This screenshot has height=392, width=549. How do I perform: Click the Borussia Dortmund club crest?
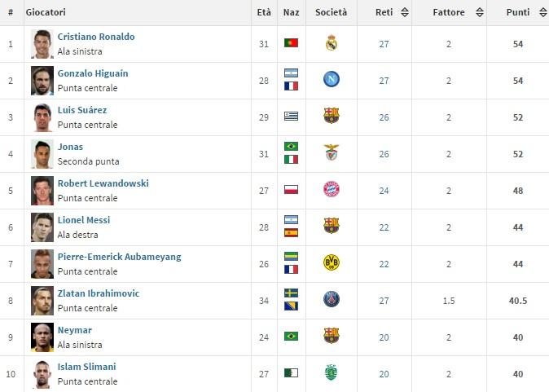coord(332,262)
